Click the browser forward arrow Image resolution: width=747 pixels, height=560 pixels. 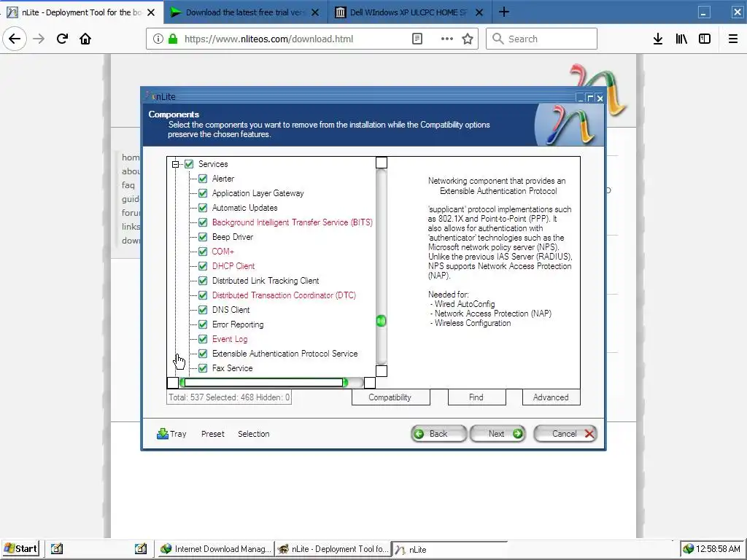(39, 39)
